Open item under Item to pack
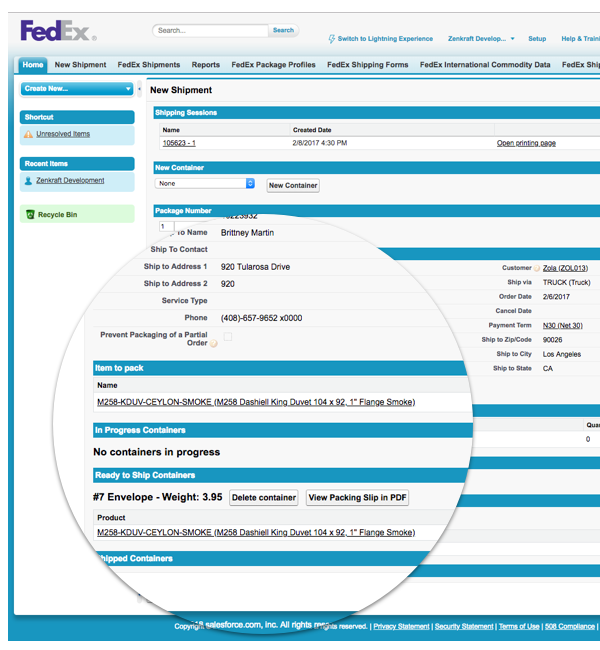Viewport: 600px width, 650px height. 256,402
